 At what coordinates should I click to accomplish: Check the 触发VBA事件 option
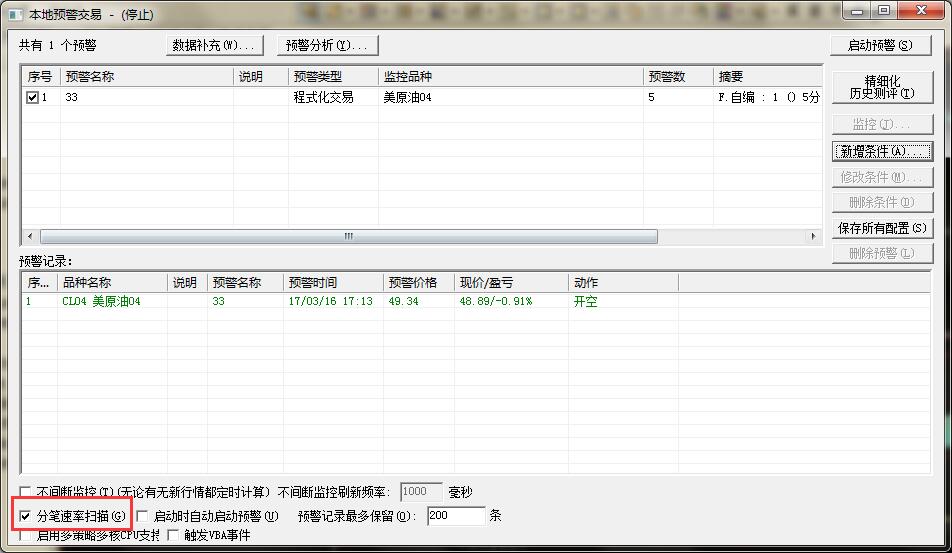pyautogui.click(x=173, y=536)
